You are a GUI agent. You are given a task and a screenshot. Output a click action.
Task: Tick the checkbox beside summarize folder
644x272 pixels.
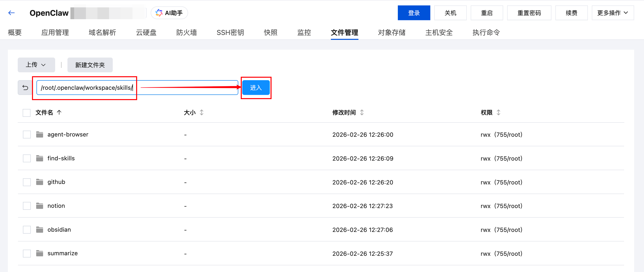click(27, 253)
